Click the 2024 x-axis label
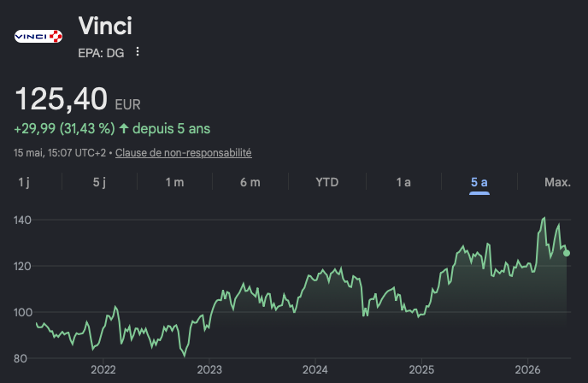The image size is (588, 383). pyautogui.click(x=315, y=370)
